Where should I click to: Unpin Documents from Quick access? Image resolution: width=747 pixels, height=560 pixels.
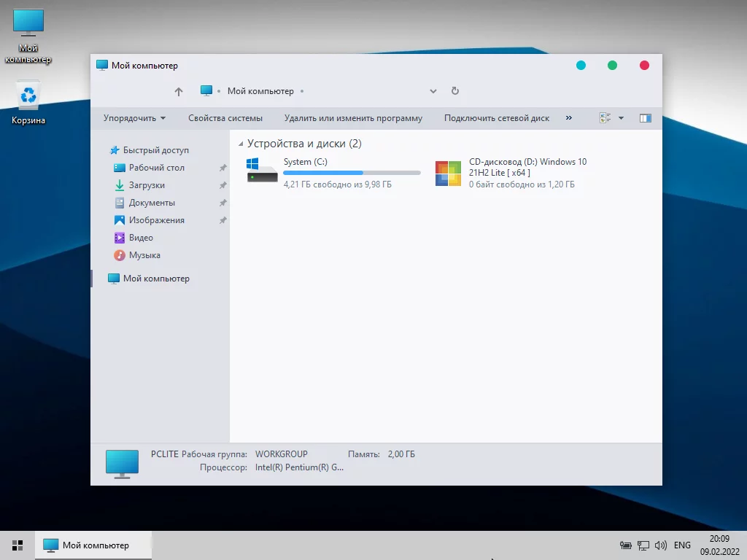(223, 203)
